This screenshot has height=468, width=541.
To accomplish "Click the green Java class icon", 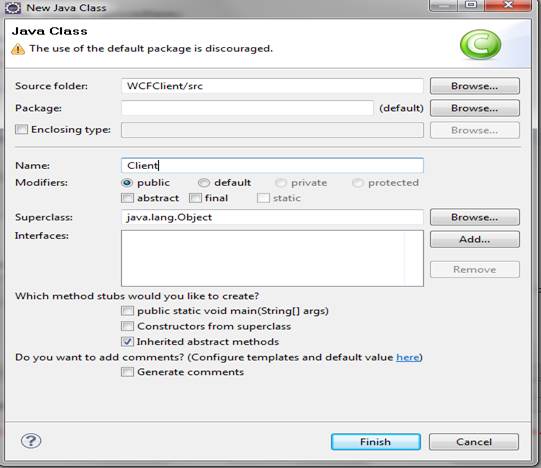I will (480, 45).
